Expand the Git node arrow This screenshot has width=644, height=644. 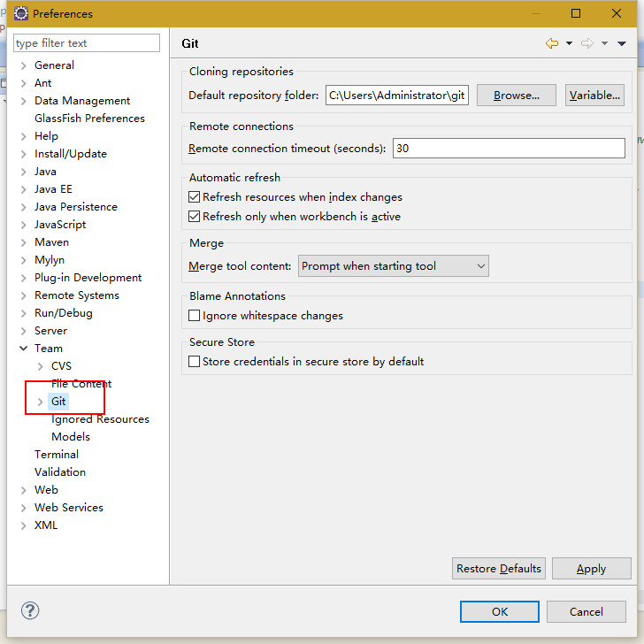[41, 402]
